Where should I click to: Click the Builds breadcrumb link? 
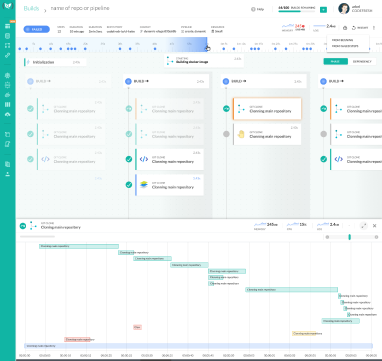point(31,9)
